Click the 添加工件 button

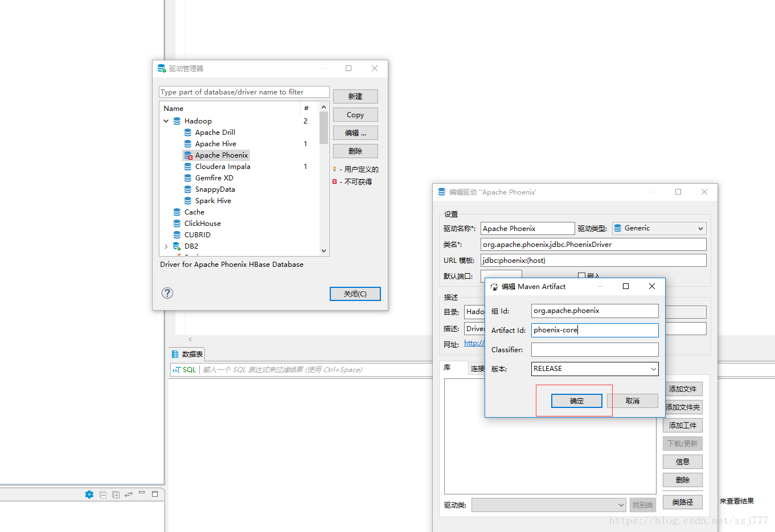coord(683,426)
